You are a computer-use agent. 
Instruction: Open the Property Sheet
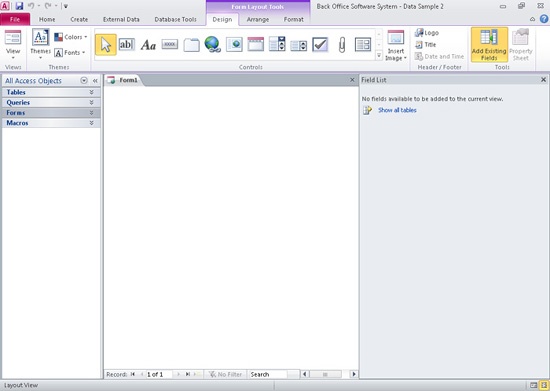tap(521, 45)
